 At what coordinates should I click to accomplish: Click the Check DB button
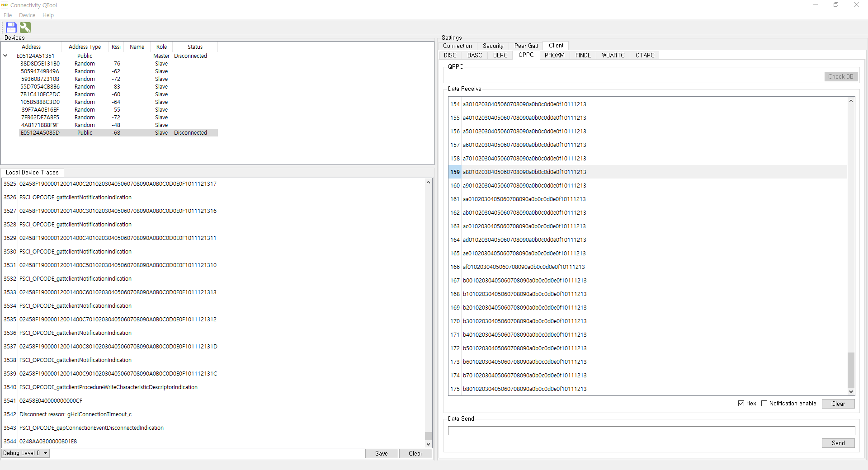840,76
